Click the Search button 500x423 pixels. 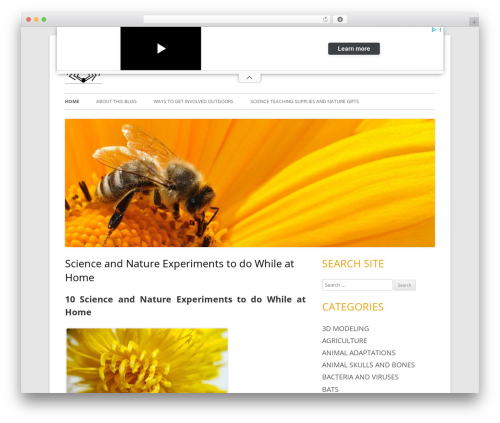coord(404,285)
